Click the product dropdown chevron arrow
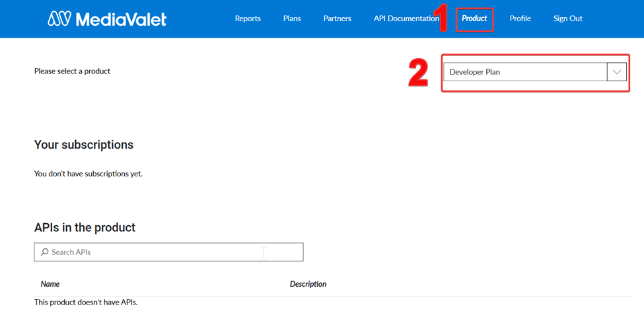644x323 pixels. pos(616,72)
